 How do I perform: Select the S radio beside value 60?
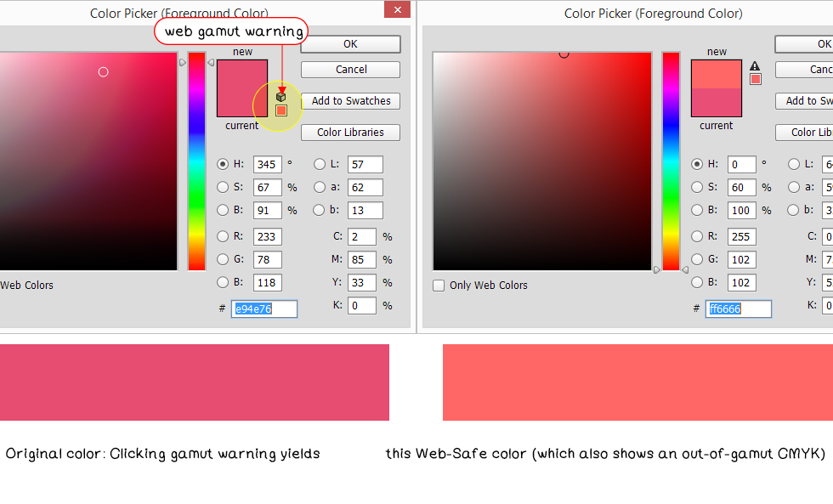(697, 188)
